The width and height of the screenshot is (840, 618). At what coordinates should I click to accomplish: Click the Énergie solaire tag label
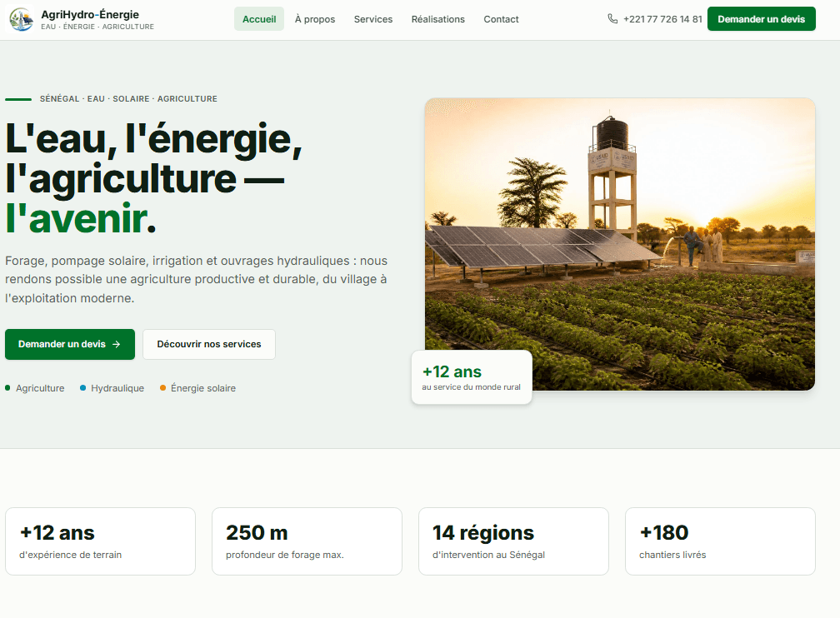pos(203,388)
